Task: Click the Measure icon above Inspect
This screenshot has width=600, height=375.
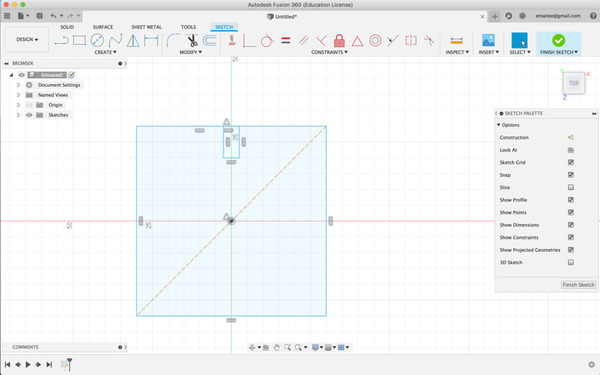Action: tap(457, 40)
